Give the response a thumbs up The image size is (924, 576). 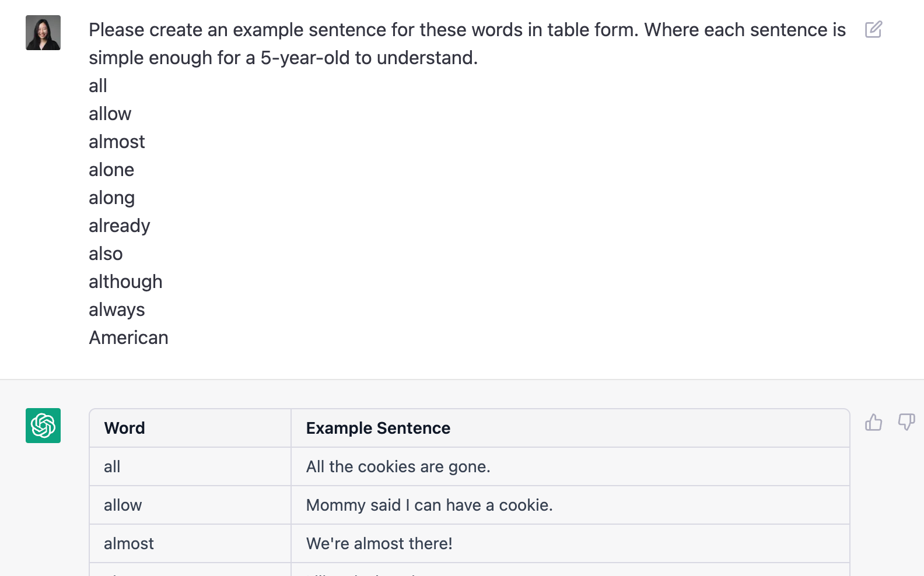coord(873,422)
